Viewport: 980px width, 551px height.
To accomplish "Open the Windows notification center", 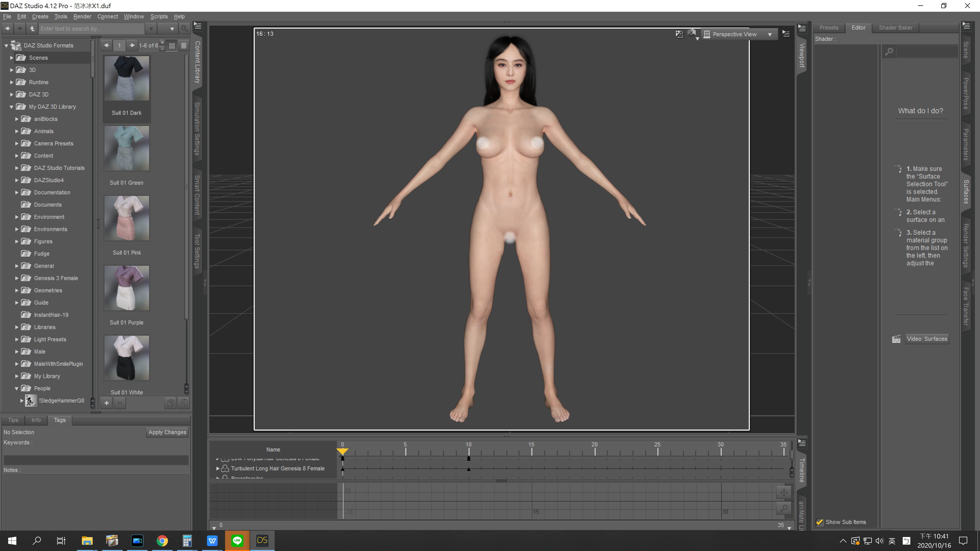I will (x=963, y=540).
